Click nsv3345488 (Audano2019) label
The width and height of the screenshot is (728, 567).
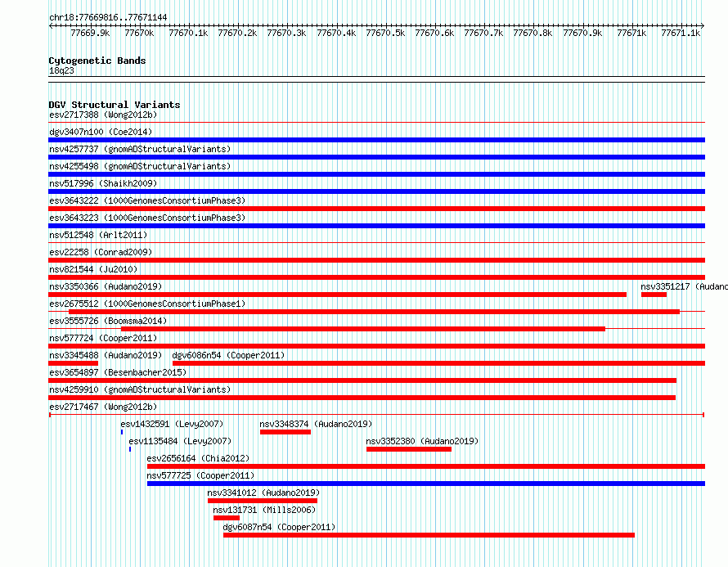[x=106, y=355]
